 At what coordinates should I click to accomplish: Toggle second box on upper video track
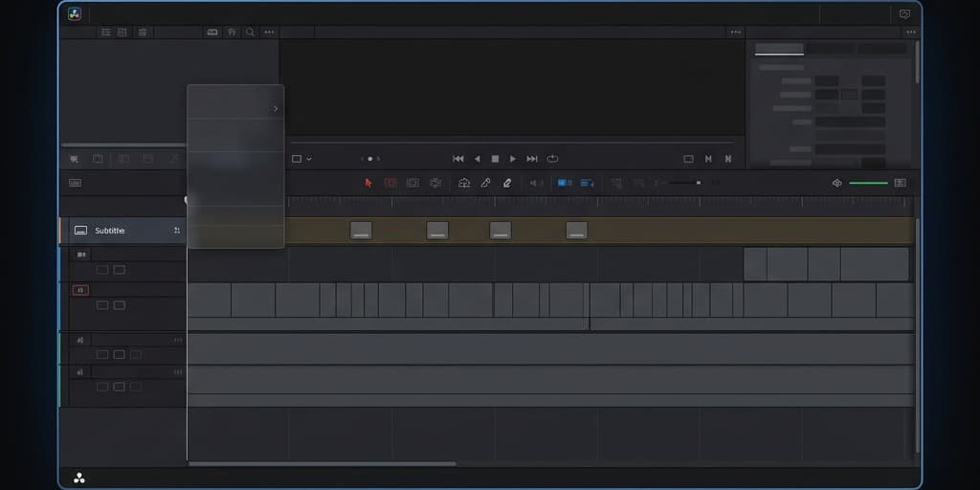pyautogui.click(x=120, y=270)
